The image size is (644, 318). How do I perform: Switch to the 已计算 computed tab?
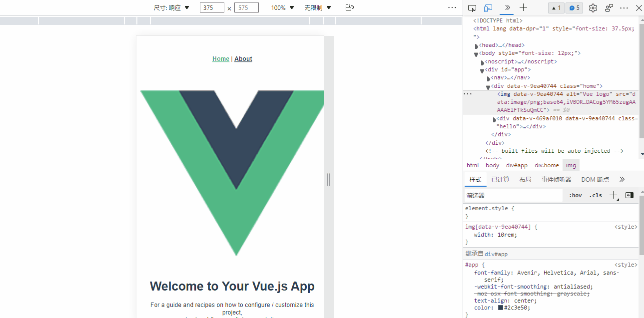(x=501, y=179)
